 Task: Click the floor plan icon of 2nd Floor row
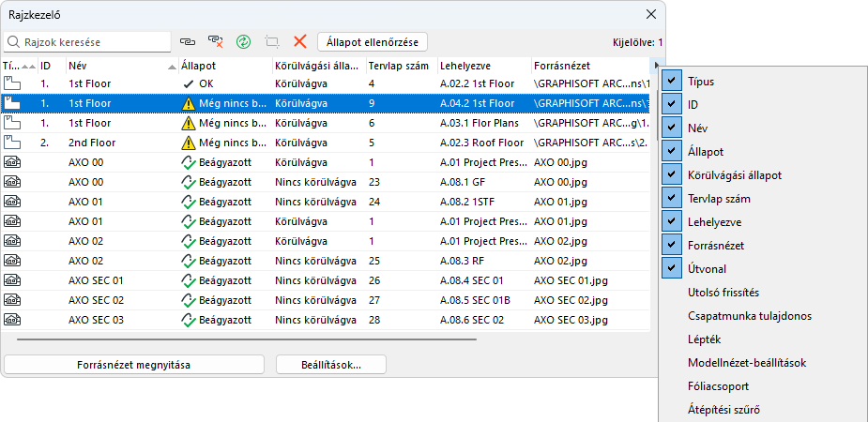click(11, 143)
